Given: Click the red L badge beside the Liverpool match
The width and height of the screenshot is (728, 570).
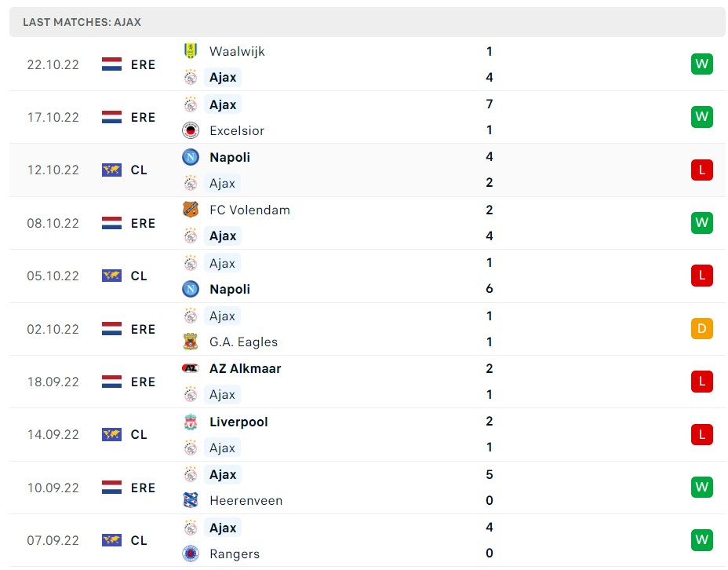Looking at the screenshot, I should (701, 434).
